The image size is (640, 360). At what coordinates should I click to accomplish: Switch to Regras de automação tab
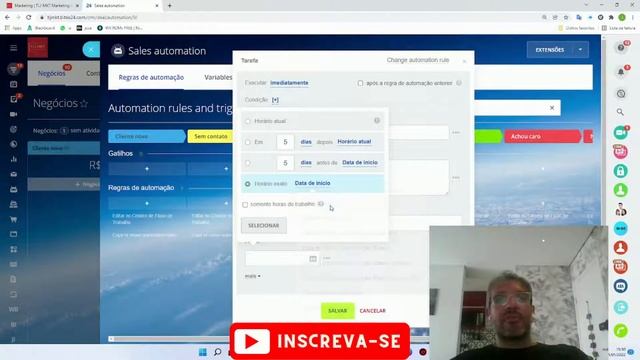tap(151, 77)
